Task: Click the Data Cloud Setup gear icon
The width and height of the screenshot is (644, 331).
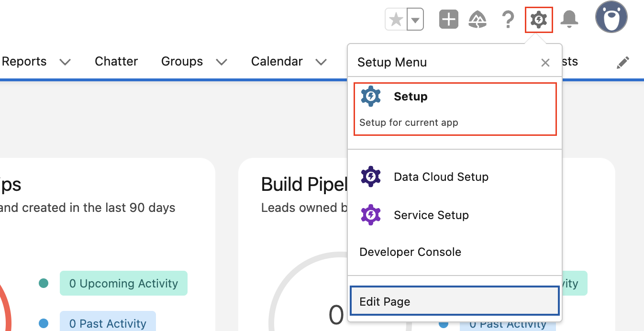Action: [371, 177]
